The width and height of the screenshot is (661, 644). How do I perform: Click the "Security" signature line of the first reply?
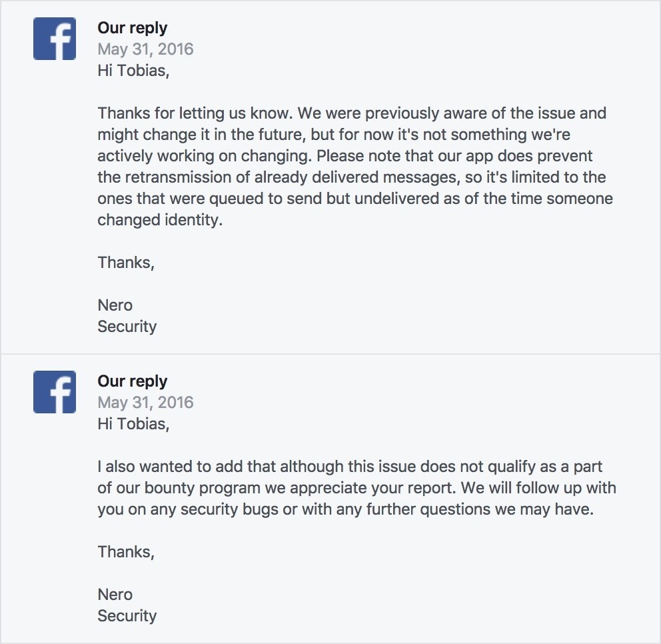[127, 327]
